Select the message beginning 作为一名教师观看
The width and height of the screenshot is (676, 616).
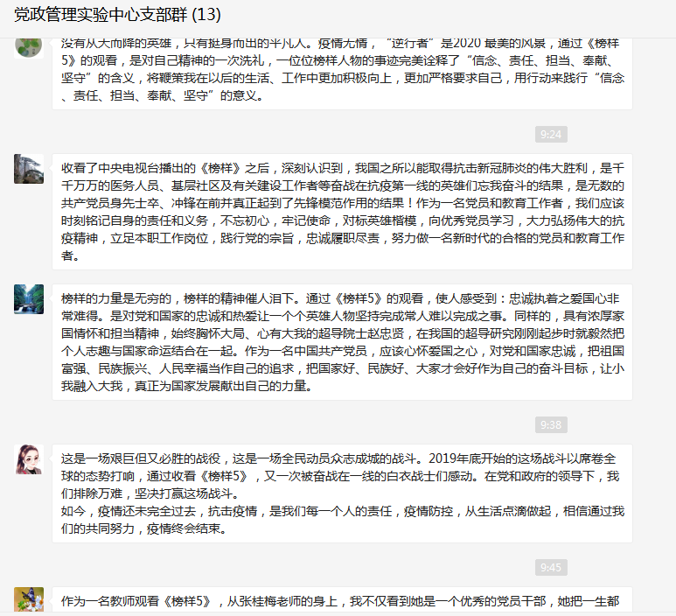(342, 599)
